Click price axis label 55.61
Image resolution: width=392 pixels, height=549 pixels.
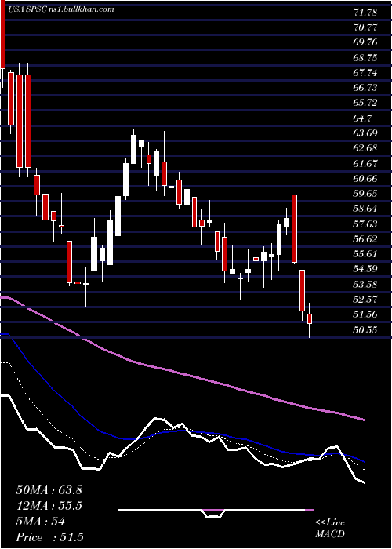coord(365,254)
